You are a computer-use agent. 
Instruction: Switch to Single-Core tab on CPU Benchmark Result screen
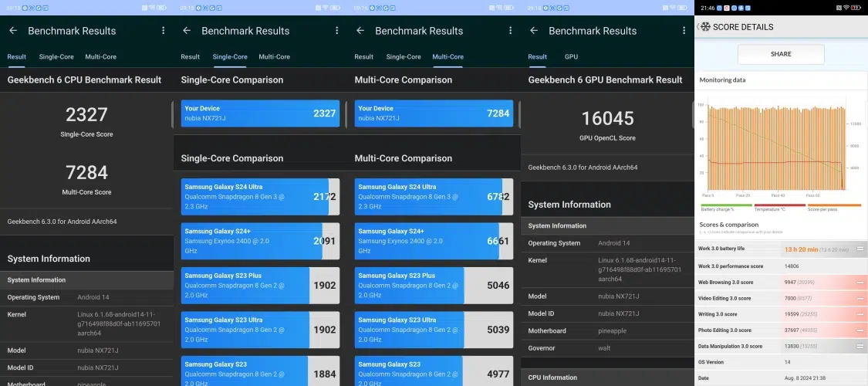point(56,56)
